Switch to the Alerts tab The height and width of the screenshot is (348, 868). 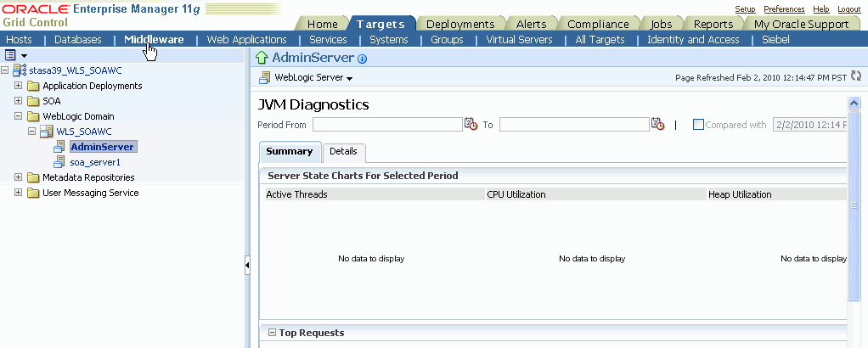pyautogui.click(x=531, y=24)
